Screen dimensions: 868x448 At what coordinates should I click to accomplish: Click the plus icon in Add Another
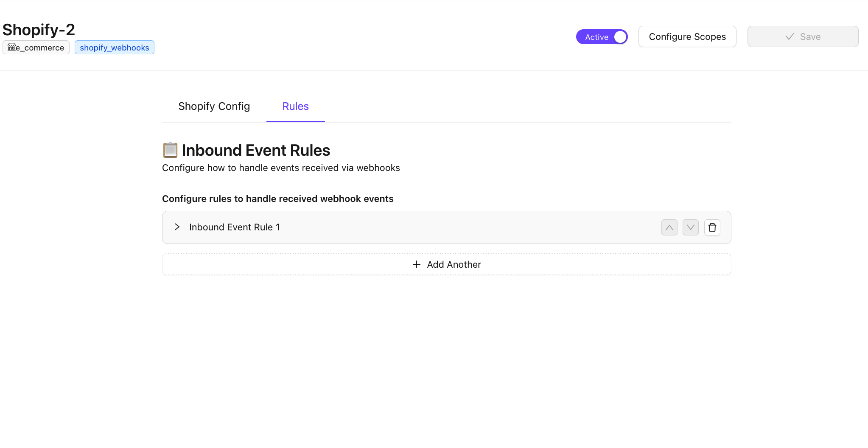point(417,264)
